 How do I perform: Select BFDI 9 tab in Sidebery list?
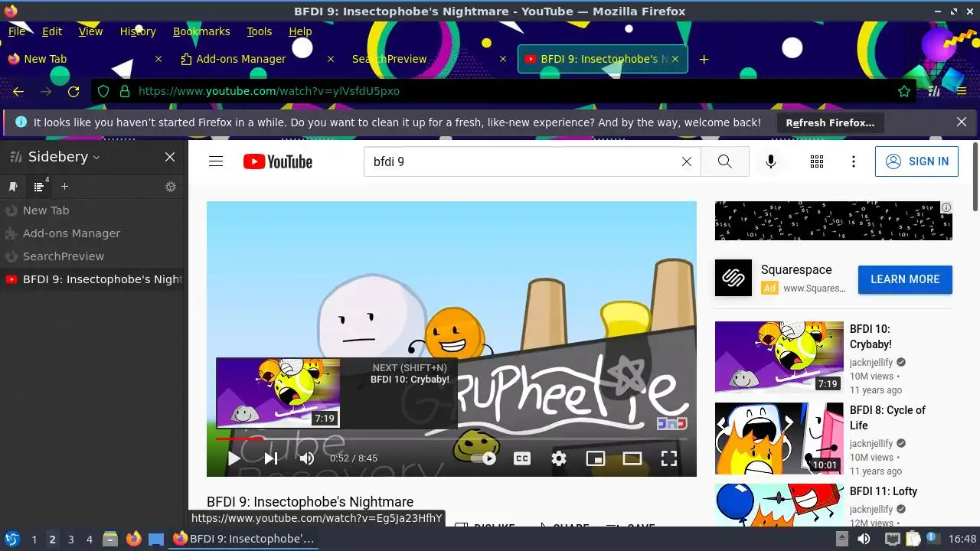[93, 279]
